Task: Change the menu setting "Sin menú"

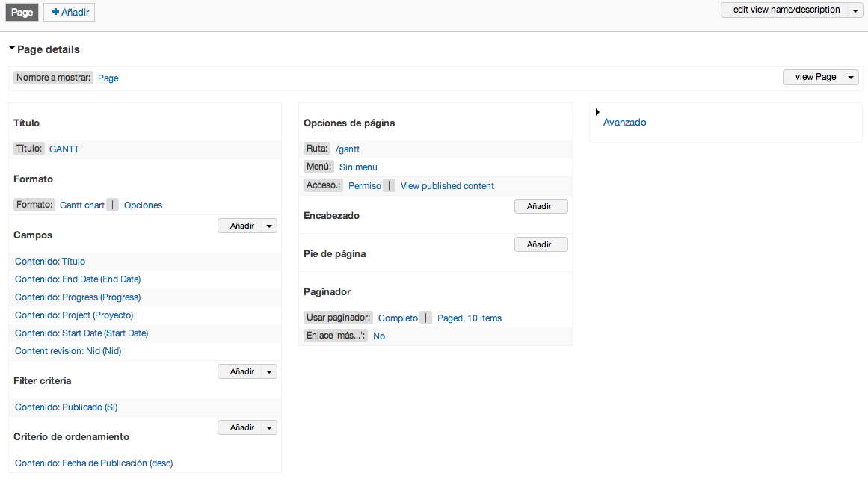Action: (x=357, y=167)
